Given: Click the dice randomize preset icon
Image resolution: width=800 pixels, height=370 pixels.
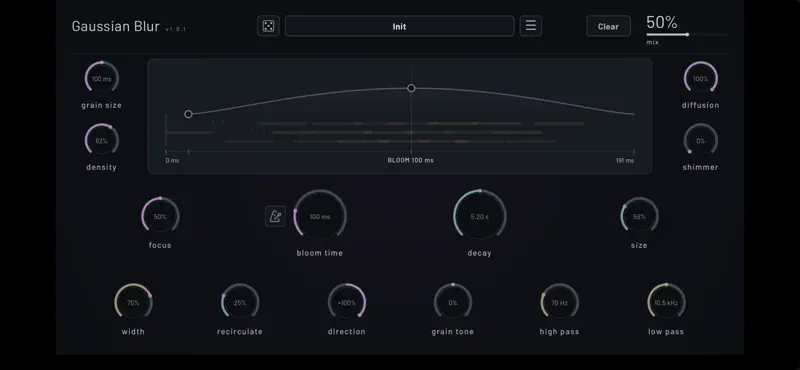Looking at the screenshot, I should pyautogui.click(x=268, y=26).
